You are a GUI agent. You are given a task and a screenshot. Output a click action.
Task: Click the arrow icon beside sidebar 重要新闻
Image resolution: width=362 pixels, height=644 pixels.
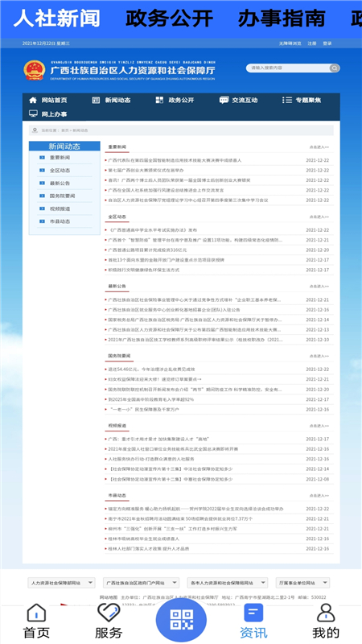[x=42, y=157]
